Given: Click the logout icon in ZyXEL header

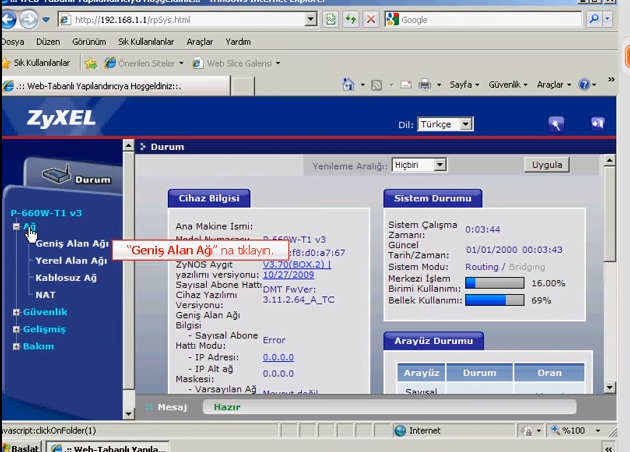Looking at the screenshot, I should pos(598,124).
